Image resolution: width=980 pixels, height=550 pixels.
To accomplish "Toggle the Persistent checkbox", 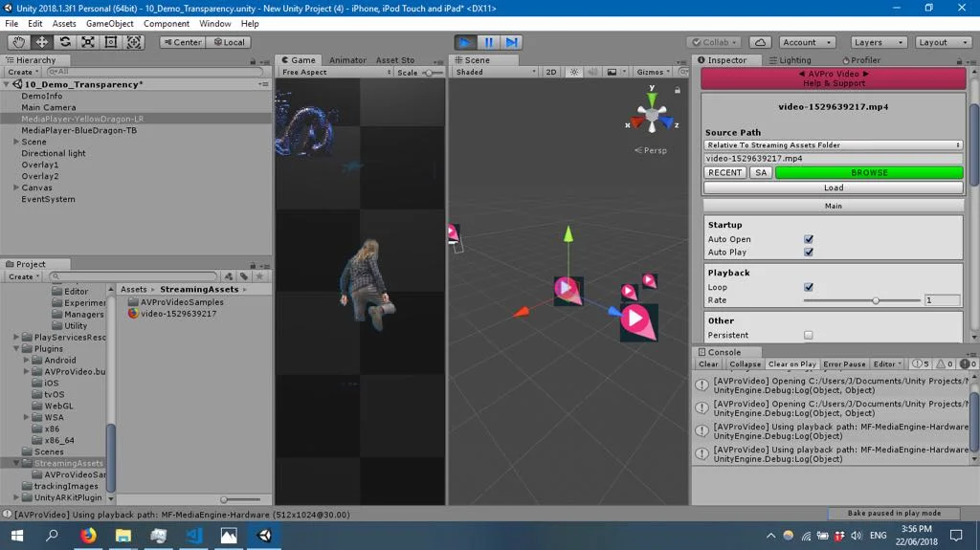I will point(808,335).
